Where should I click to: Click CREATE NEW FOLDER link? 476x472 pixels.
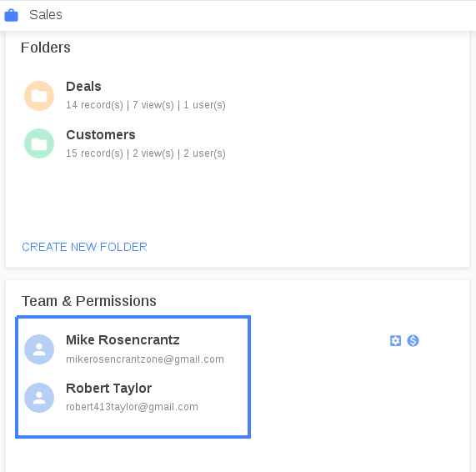point(84,247)
